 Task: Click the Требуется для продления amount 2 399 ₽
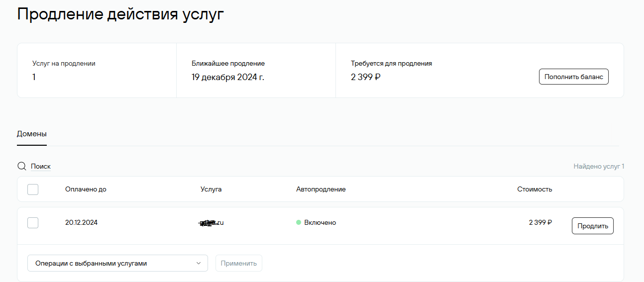click(366, 77)
